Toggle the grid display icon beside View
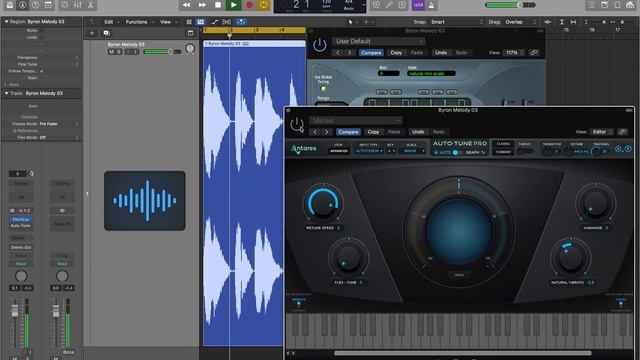 189,22
